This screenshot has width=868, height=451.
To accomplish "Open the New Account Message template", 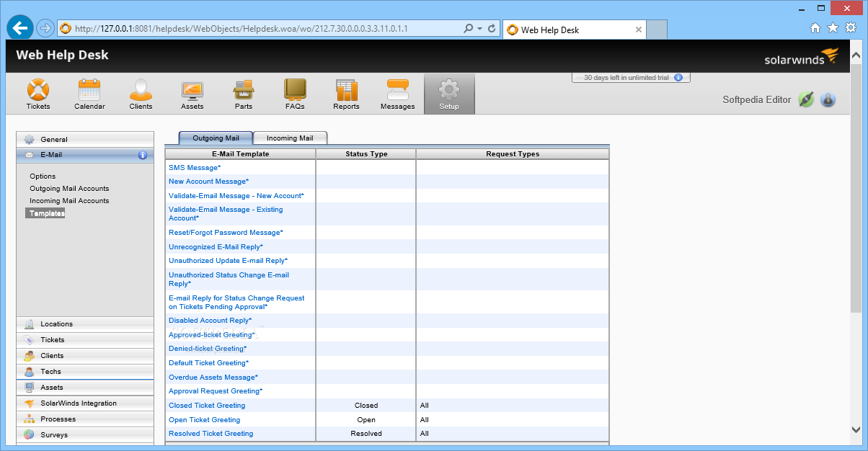I will pos(208,182).
